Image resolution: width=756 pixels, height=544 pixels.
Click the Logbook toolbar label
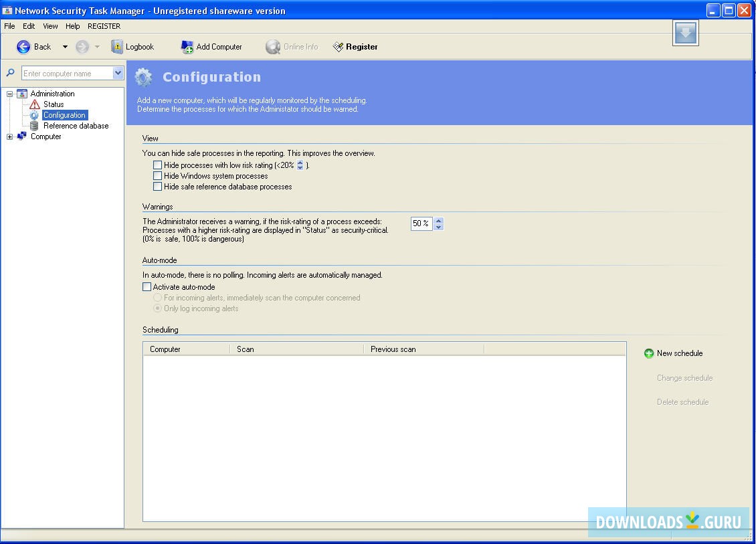pos(140,47)
